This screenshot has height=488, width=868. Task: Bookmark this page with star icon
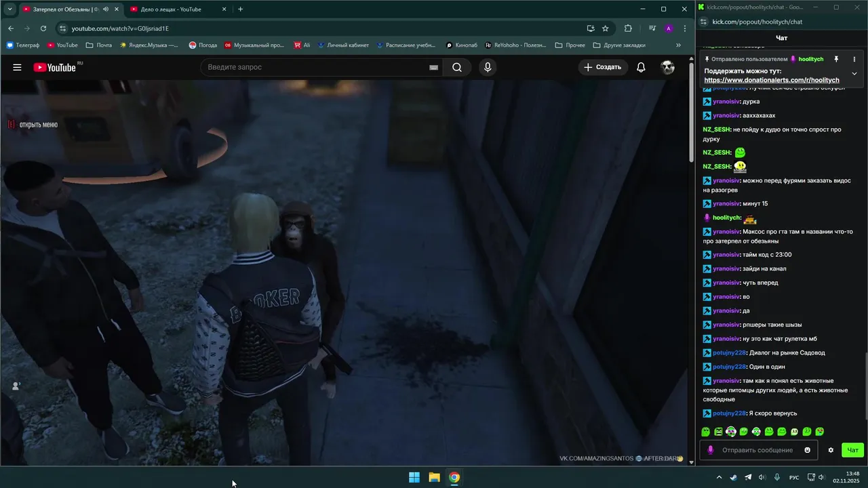(x=606, y=28)
